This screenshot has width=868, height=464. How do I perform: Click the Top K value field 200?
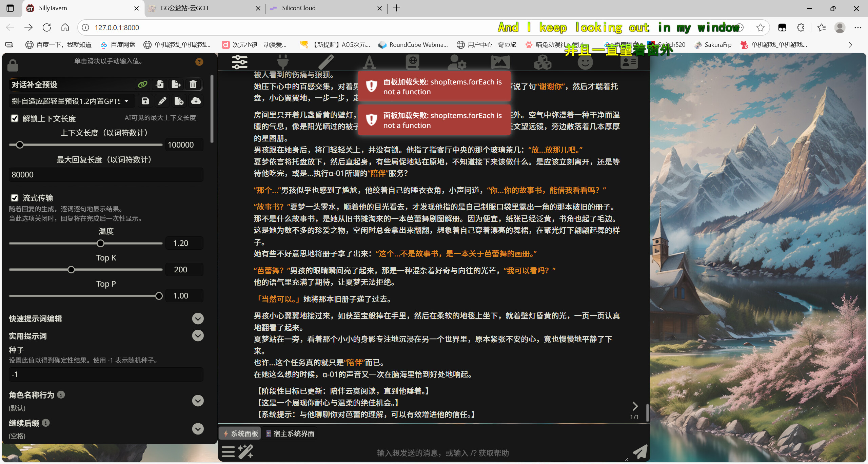point(184,270)
